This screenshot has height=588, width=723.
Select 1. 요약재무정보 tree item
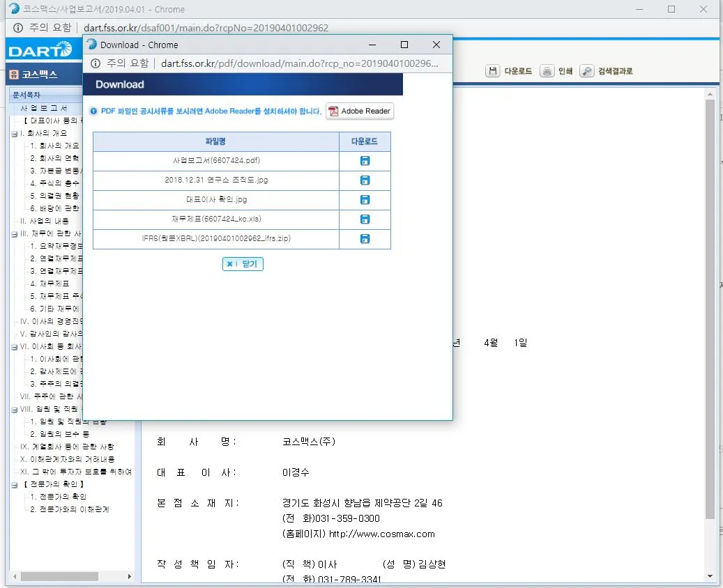[x=56, y=246]
